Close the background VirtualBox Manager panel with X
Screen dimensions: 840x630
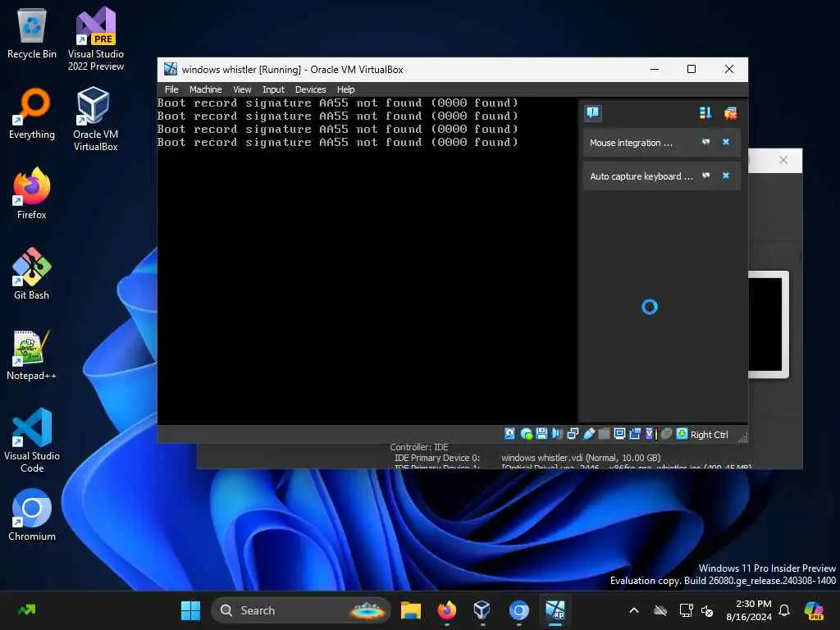point(783,160)
